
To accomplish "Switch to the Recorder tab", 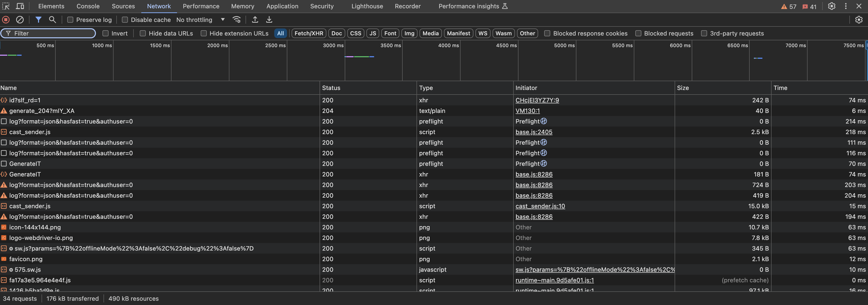I will (407, 6).
